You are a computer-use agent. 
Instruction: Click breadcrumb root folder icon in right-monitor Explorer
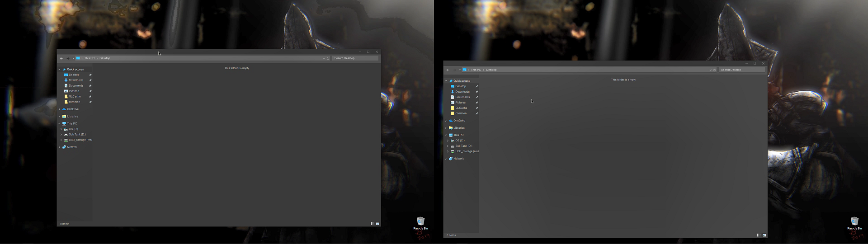pos(464,70)
